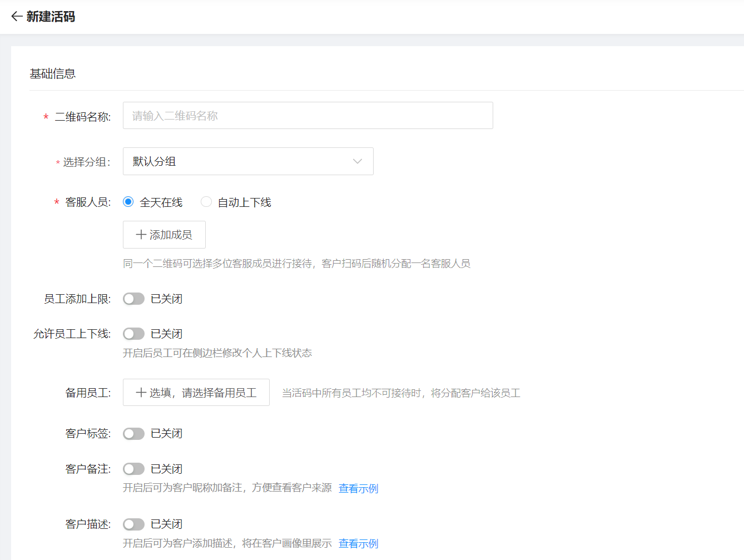Click the back arrow next to 新建活码
Screen dimensions: 744x560
click(17, 17)
